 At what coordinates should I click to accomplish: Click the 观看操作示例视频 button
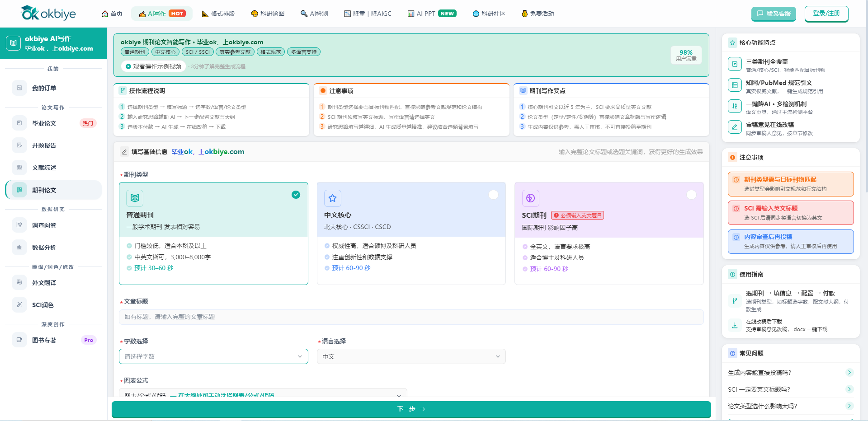pyautogui.click(x=153, y=66)
